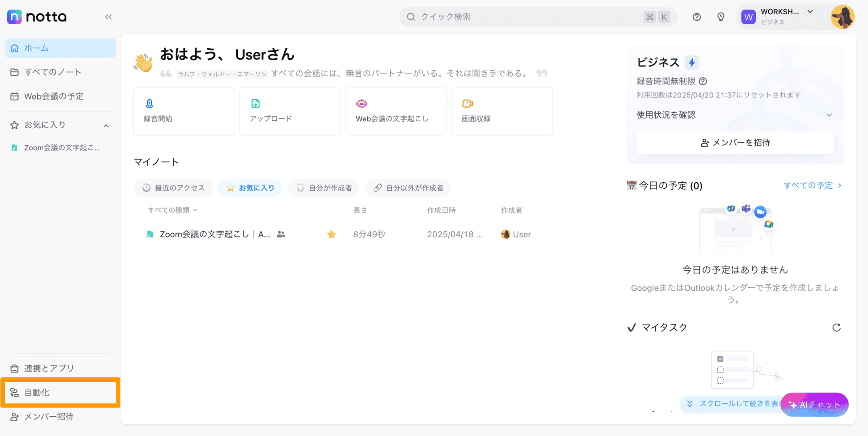Click the upload file icon on アップロード card
868x436 pixels.
coord(256,104)
